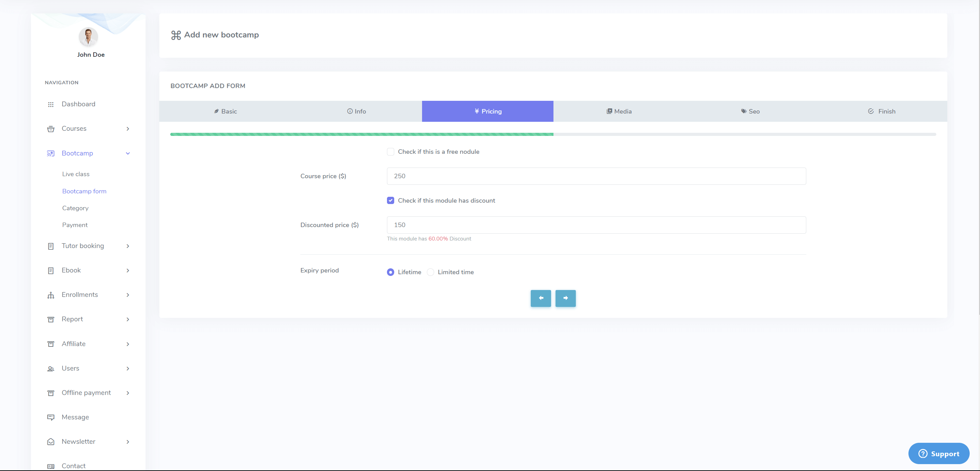Click the Users people icon

[51, 369]
